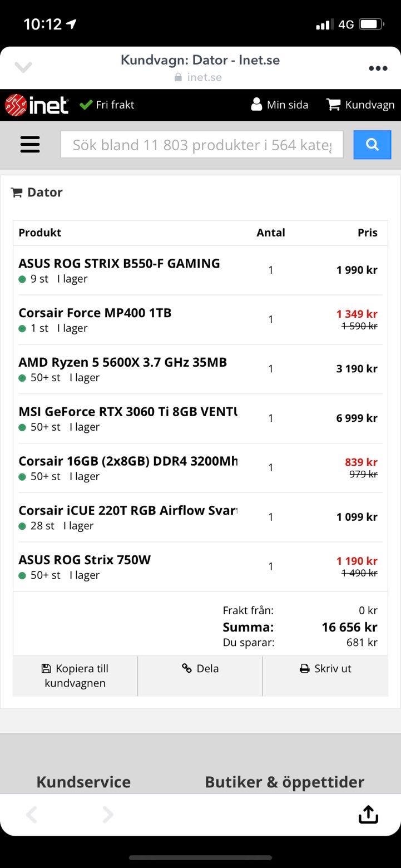Tap the browser share icon
The image size is (401, 868).
(x=368, y=815)
